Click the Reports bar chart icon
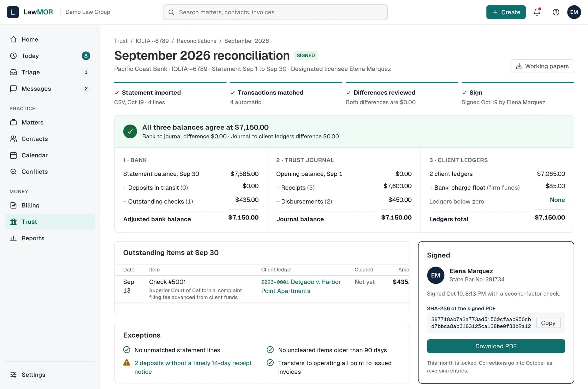The height and width of the screenshot is (389, 588). click(x=13, y=238)
